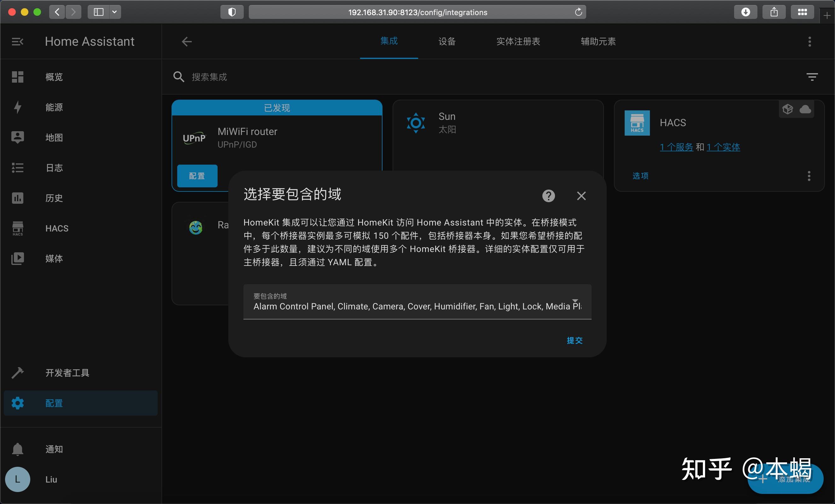Open the HACS card three-dot menu

tap(809, 176)
